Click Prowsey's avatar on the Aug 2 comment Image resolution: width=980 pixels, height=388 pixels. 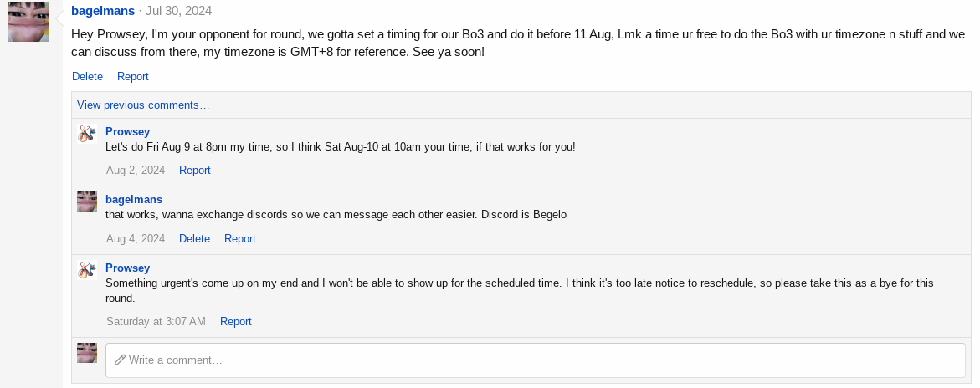pos(87,134)
